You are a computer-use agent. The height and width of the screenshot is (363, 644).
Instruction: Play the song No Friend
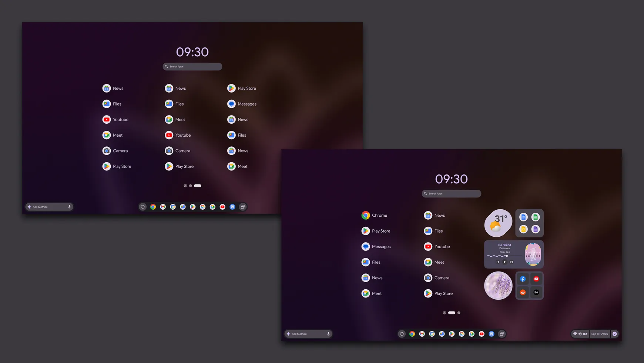tap(504, 262)
